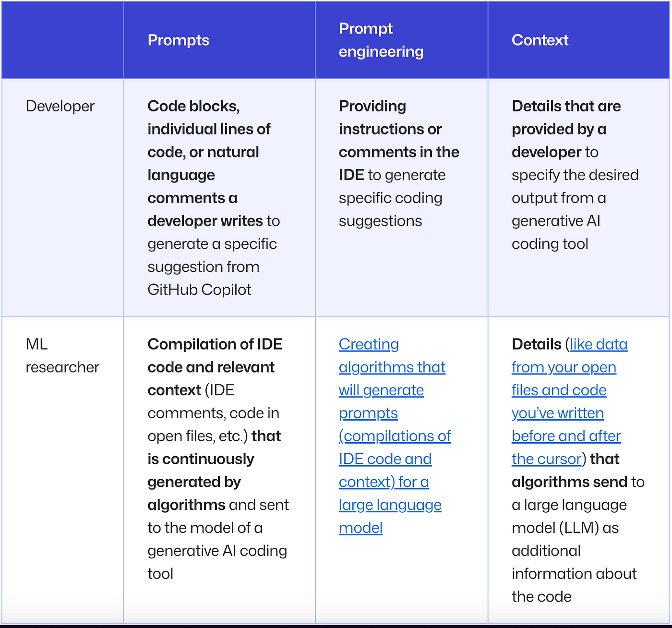Click the "Compilation of IDE code" bold heading

coord(215,356)
